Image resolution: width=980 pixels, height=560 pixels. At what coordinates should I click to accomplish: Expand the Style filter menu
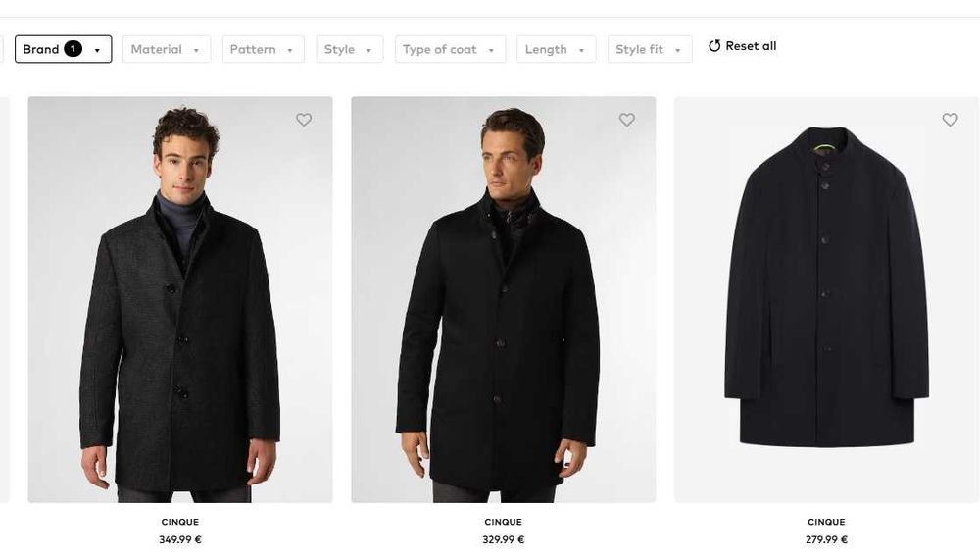[x=349, y=49]
